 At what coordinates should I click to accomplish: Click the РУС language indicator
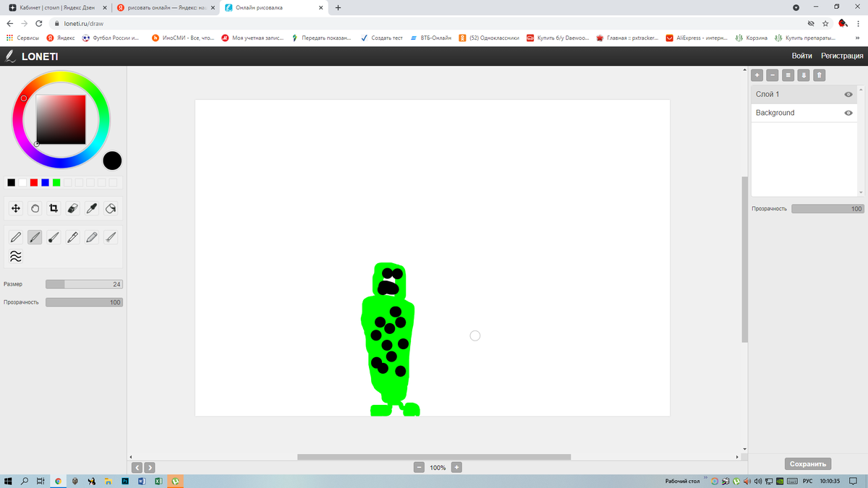808,481
